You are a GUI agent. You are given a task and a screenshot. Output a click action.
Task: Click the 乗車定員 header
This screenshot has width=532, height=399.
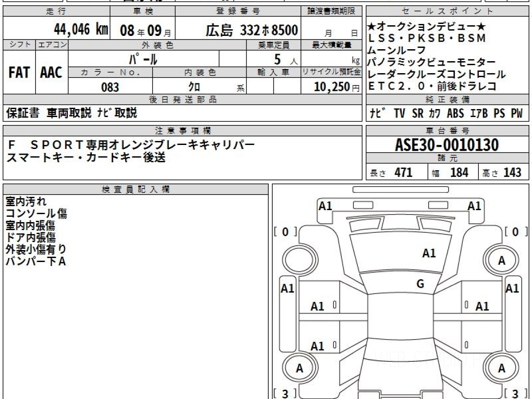click(274, 45)
